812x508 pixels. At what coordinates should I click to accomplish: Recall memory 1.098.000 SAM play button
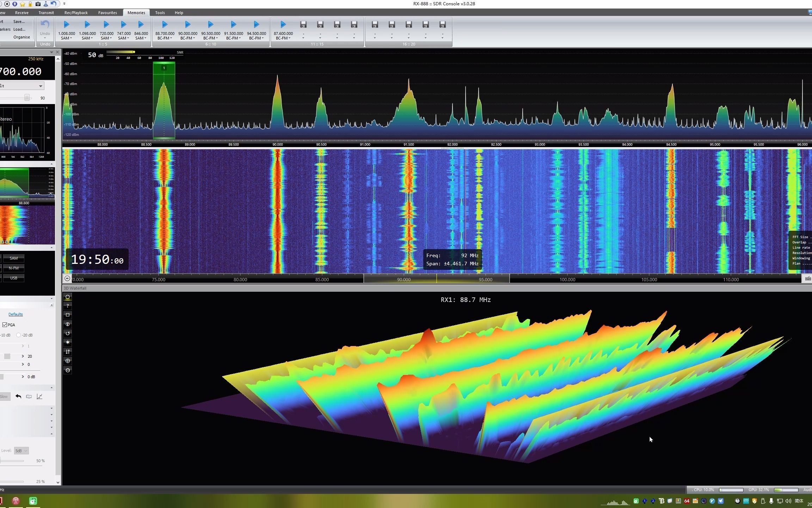(x=87, y=24)
